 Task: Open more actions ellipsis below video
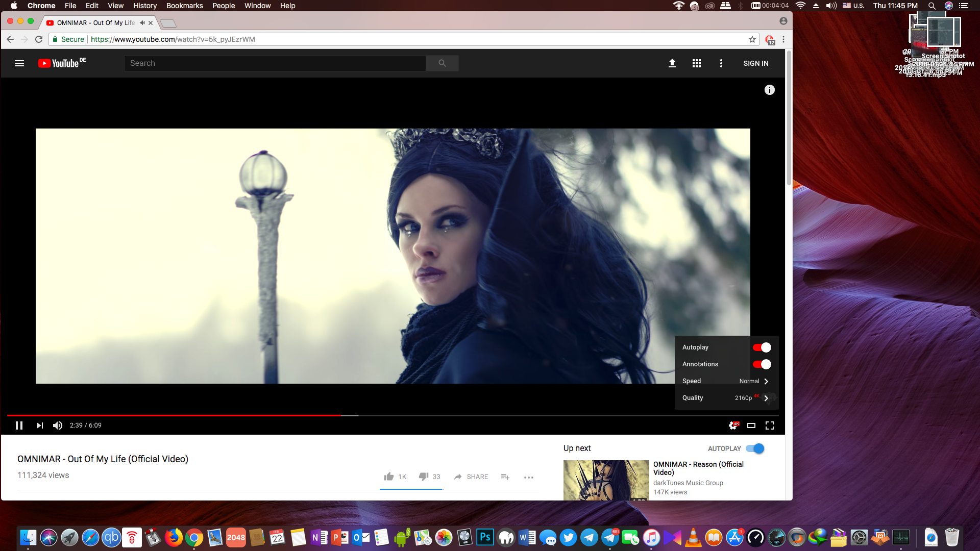529,477
